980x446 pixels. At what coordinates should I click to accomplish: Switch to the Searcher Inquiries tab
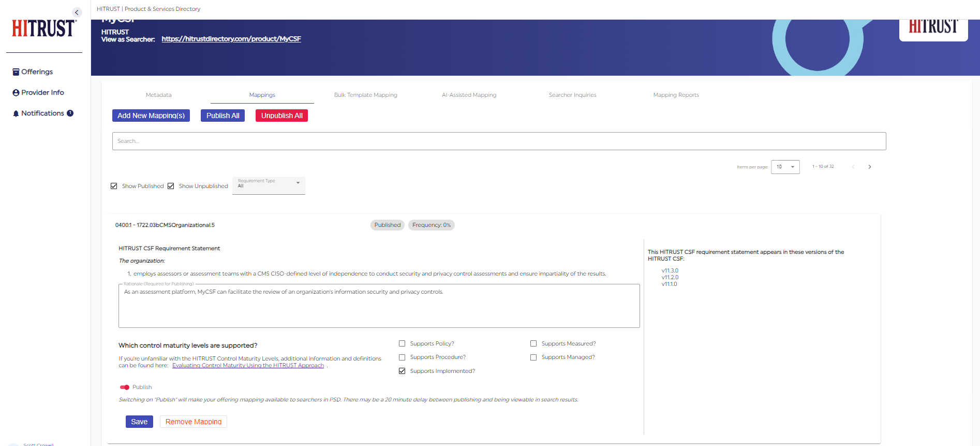[x=573, y=95]
